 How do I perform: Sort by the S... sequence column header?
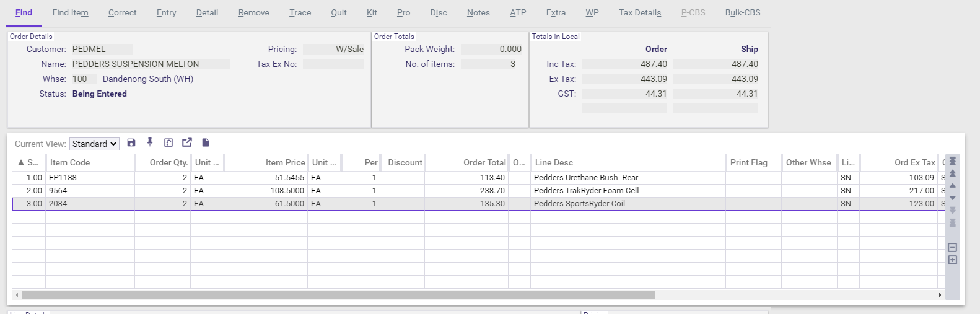pos(28,162)
